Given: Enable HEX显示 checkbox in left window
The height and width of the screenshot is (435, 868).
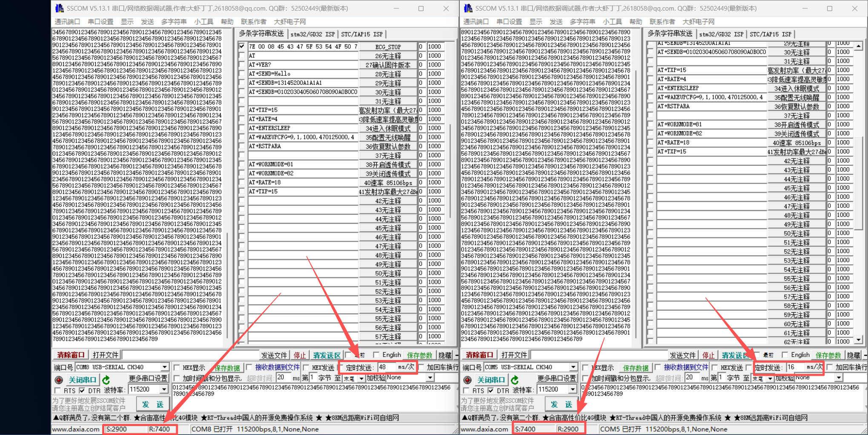Looking at the screenshot, I should click(177, 367).
